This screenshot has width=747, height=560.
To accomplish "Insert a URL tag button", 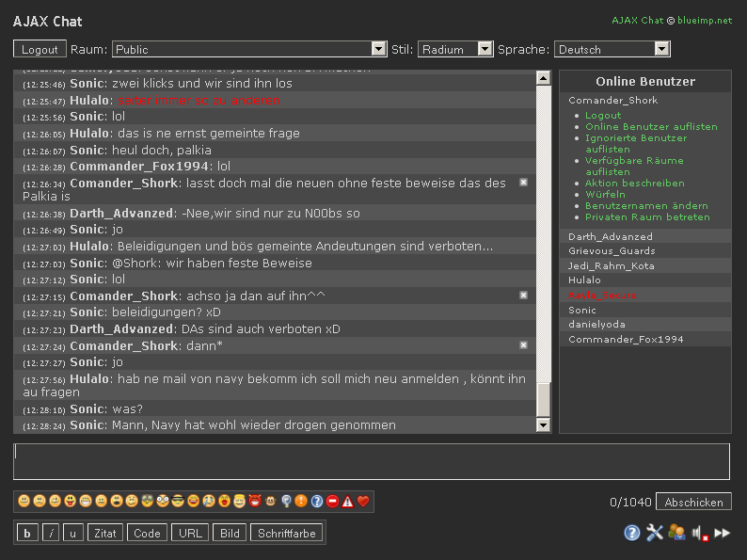I will click(x=190, y=533).
